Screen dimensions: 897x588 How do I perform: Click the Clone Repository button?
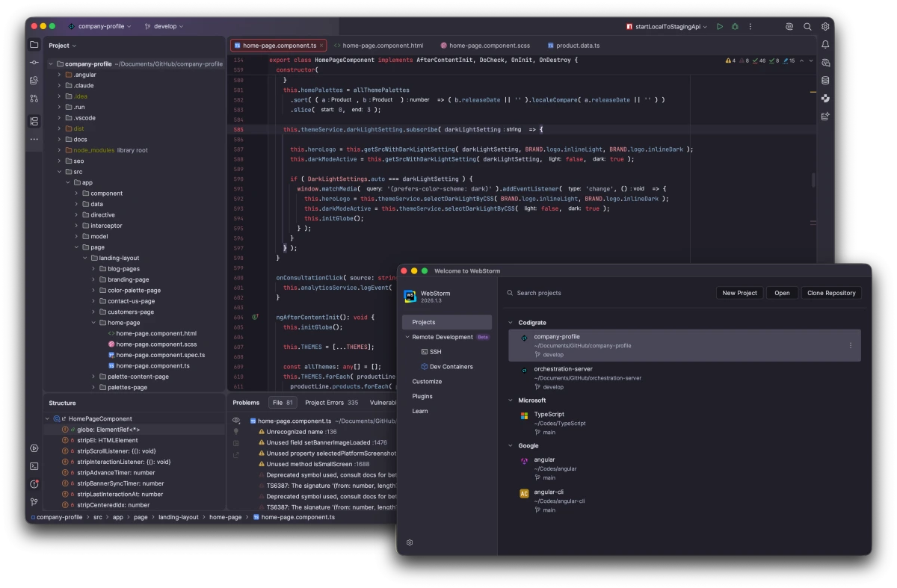point(831,293)
